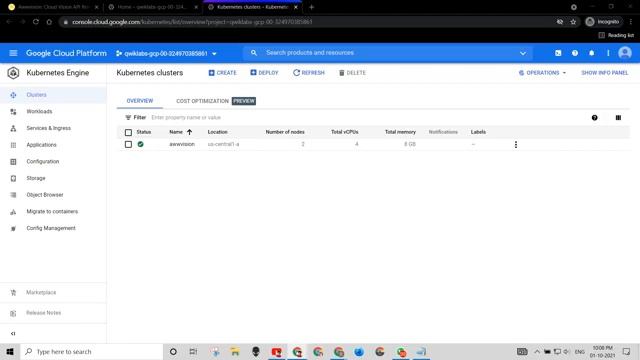The width and height of the screenshot is (640, 360).
Task: Click the Kubernetes Engine hexagon logo
Action: [x=13, y=73]
